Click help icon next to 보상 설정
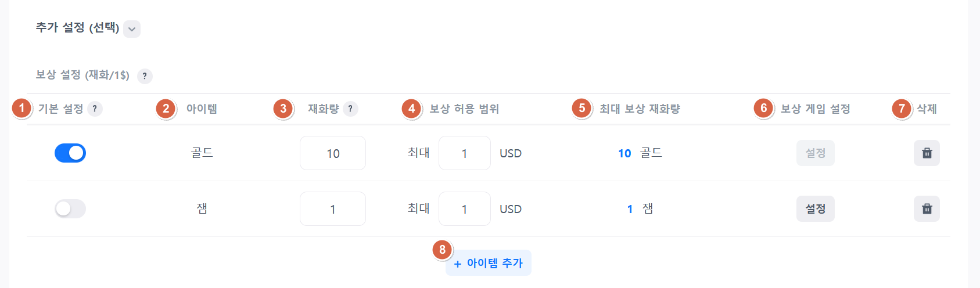This screenshot has height=288, width=980. coord(145,76)
